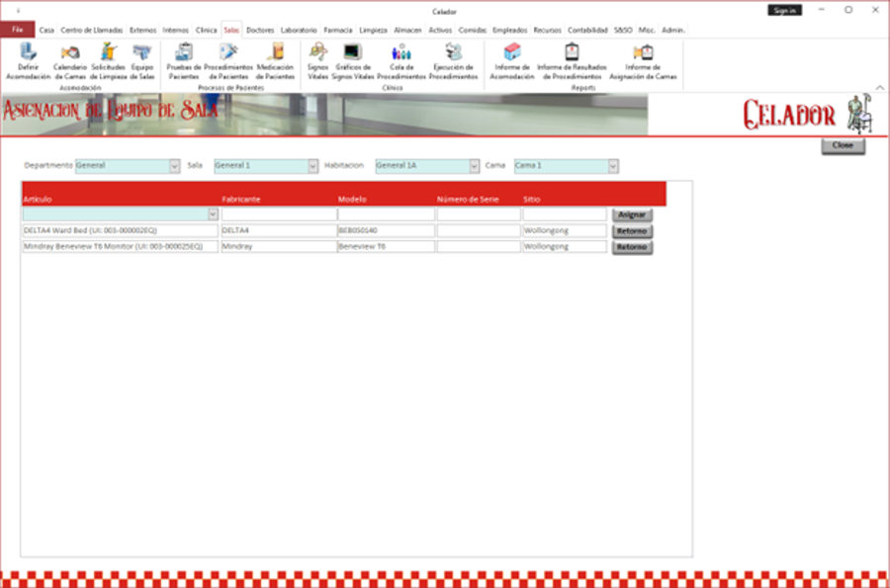This screenshot has width=890, height=588.
Task: Show Gráficos de Signos Vitales
Action: (x=352, y=53)
